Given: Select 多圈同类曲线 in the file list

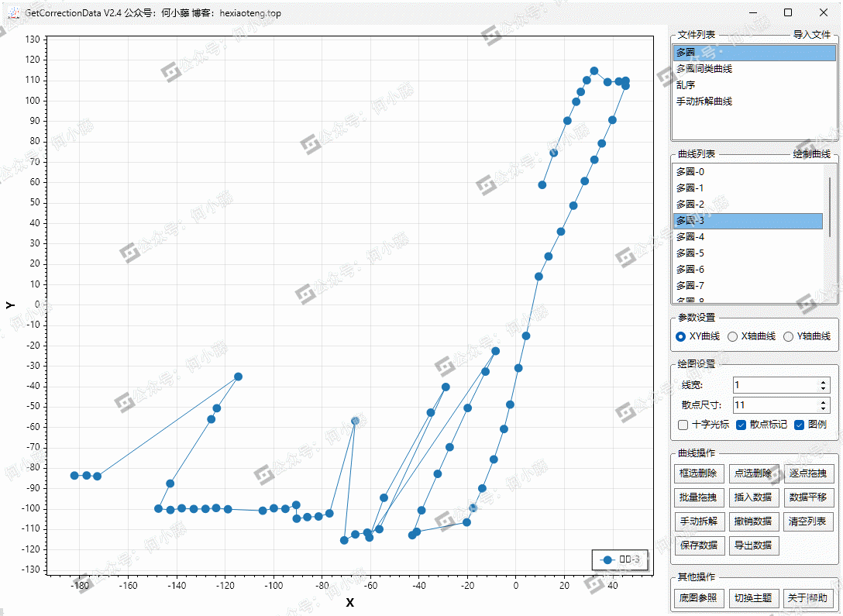Looking at the screenshot, I should 704,69.
